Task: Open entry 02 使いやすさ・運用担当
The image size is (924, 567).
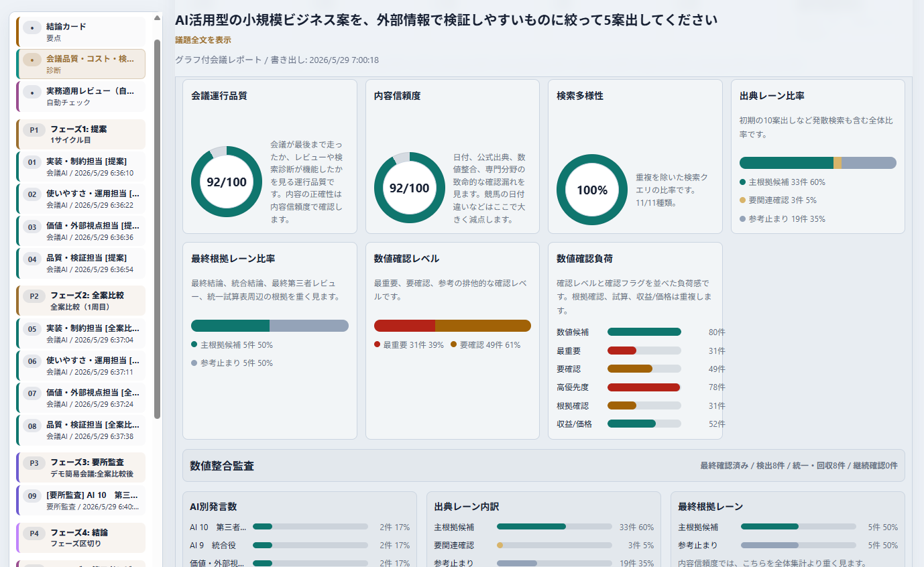Action: click(81, 199)
